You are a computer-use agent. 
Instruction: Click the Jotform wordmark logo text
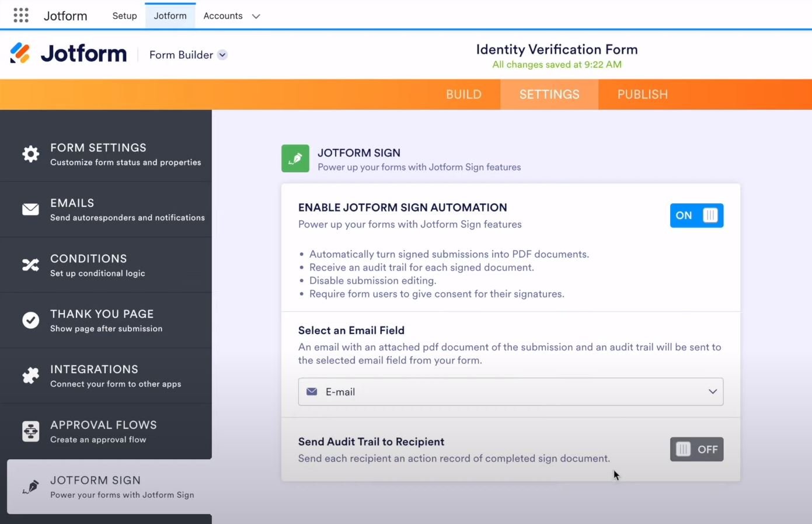click(83, 54)
